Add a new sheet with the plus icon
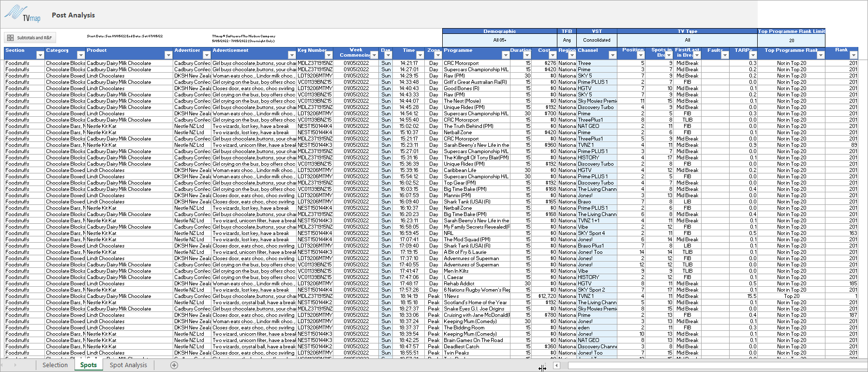 (x=174, y=365)
